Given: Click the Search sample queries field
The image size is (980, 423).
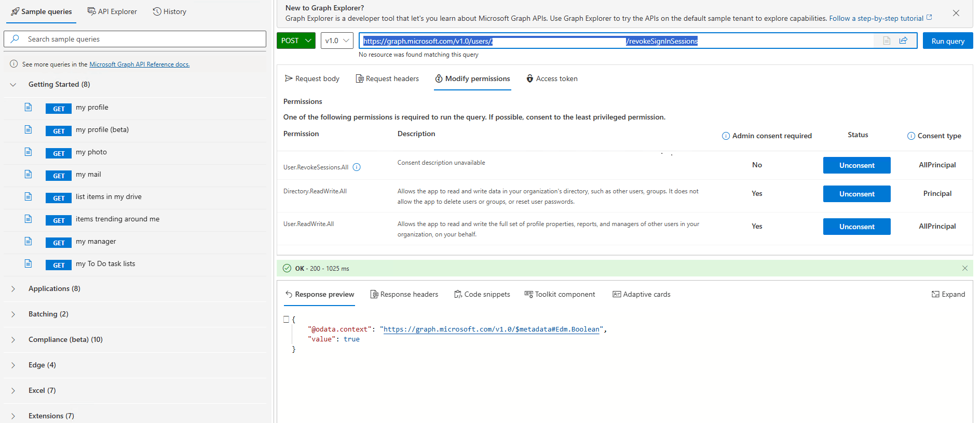Looking at the screenshot, I should [x=135, y=39].
